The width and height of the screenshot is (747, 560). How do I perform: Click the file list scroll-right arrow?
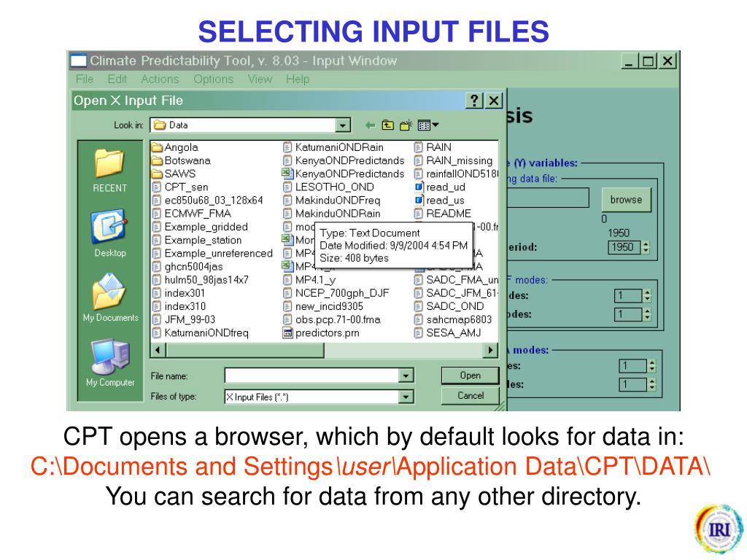pos(489,351)
